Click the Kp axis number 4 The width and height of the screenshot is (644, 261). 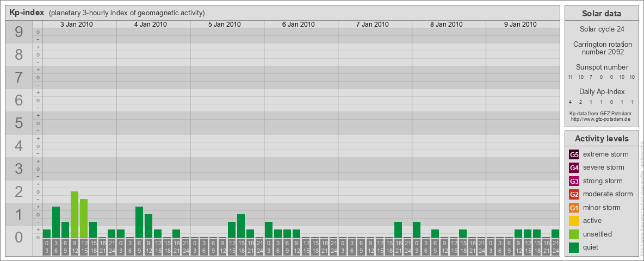[x=18, y=146]
